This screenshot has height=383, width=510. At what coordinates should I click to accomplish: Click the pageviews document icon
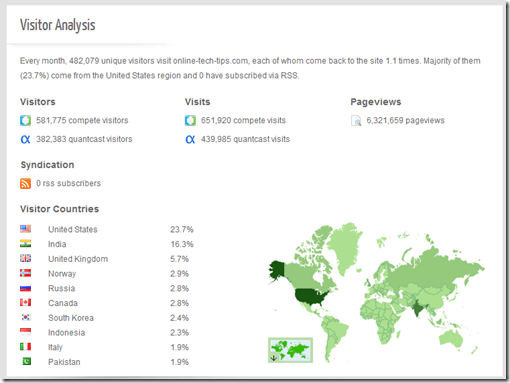point(356,121)
